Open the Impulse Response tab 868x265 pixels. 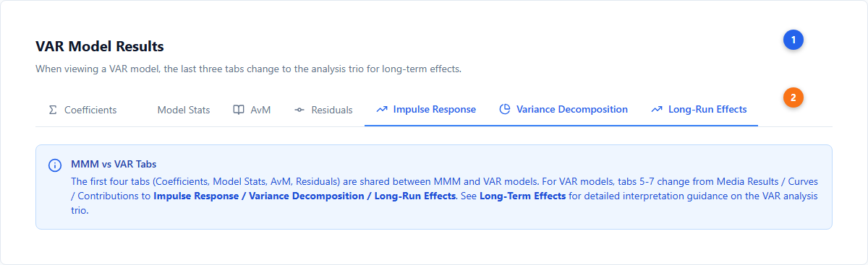[x=426, y=110]
